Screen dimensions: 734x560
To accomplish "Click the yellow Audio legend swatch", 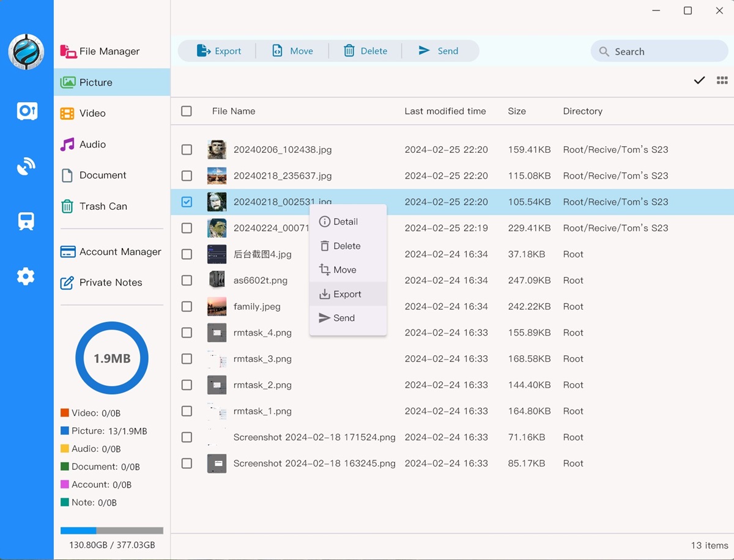I will click(x=64, y=449).
